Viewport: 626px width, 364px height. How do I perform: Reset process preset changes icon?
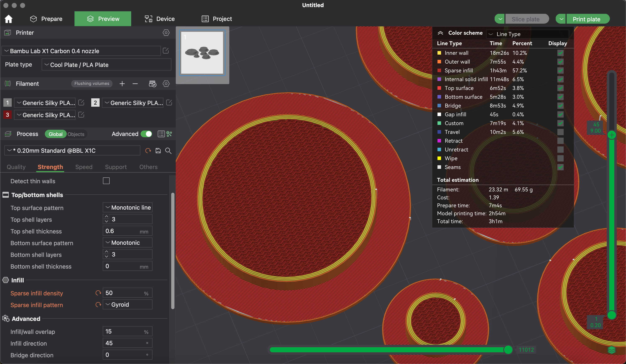pyautogui.click(x=148, y=151)
